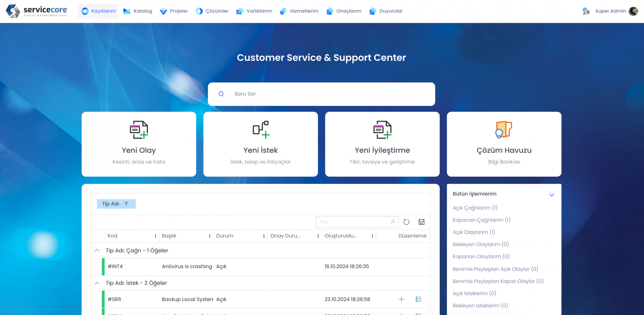This screenshot has width=644, height=315.
Task: Click the Yeni İstek card icon
Action: tap(261, 130)
